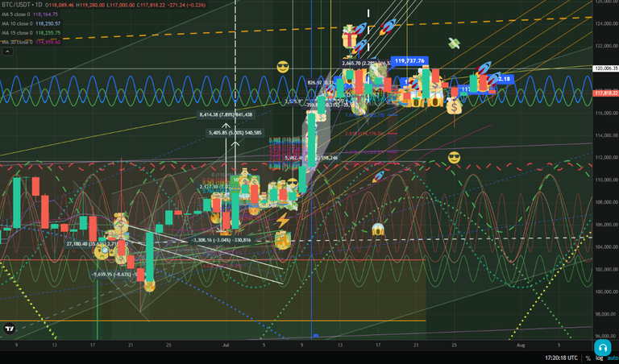Image resolution: width=619 pixels, height=364 pixels.
Task: Click the -3,308.16 (-3.04%) measurement label
Action: pos(221,240)
